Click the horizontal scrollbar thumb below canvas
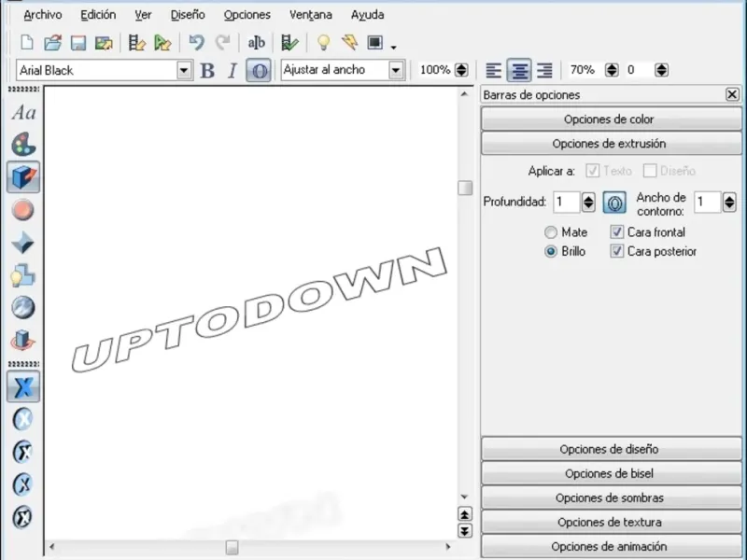Screen dimensions: 747x560 pos(232,547)
